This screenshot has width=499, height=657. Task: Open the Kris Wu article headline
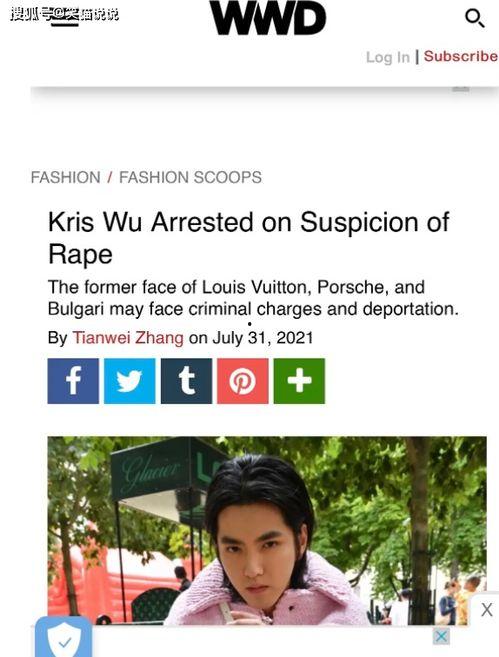[x=249, y=238]
